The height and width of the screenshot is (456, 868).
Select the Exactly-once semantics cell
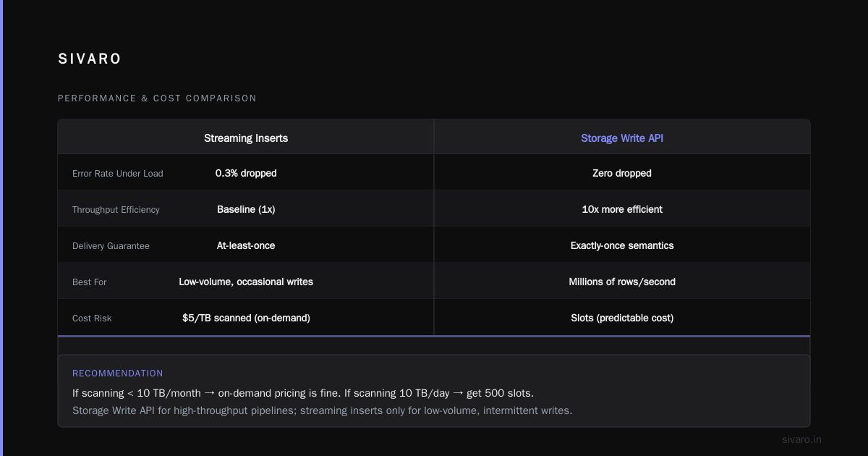tap(622, 245)
